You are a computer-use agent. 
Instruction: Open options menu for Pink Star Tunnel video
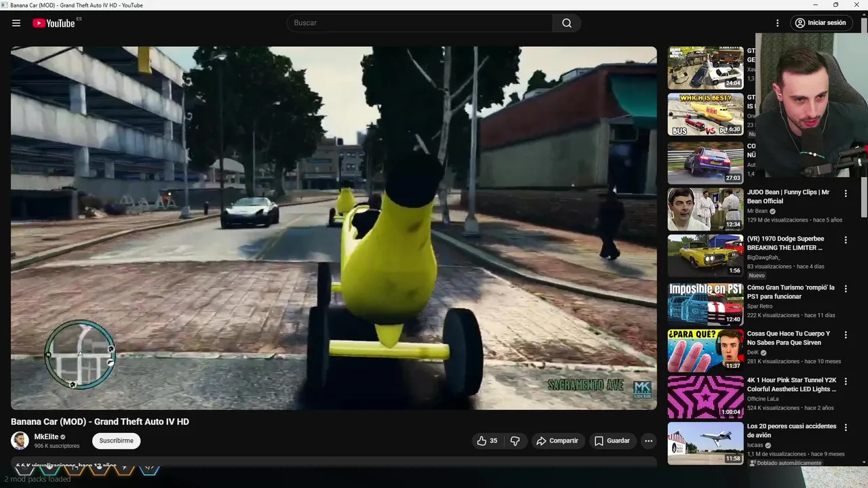[x=846, y=382]
